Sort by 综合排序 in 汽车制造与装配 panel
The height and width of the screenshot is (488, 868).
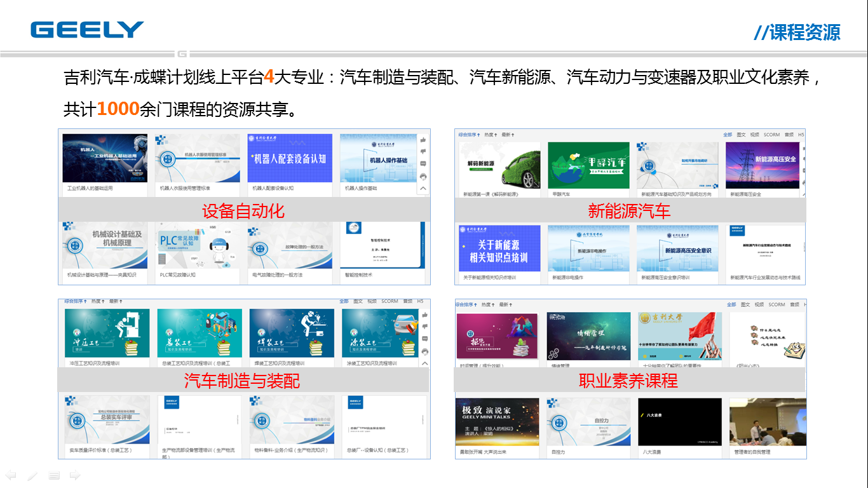pyautogui.click(x=75, y=301)
